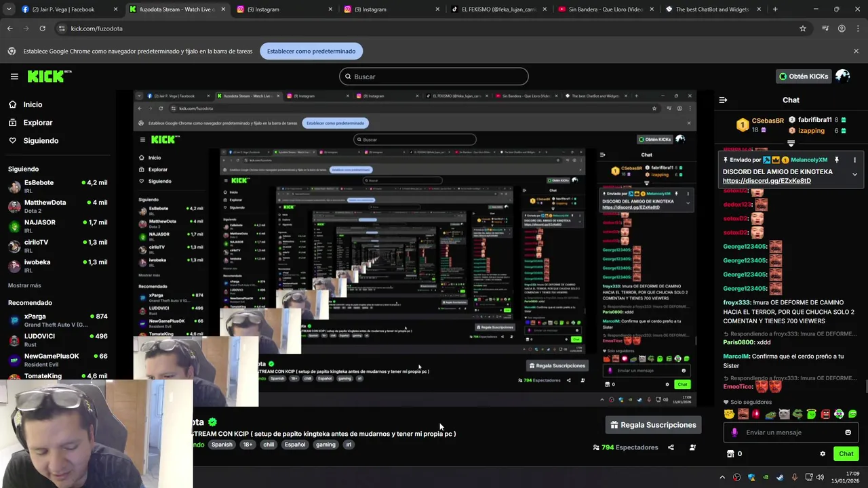Pick the angry red emote in quick emotes
The image size is (868, 488).
point(825,414)
